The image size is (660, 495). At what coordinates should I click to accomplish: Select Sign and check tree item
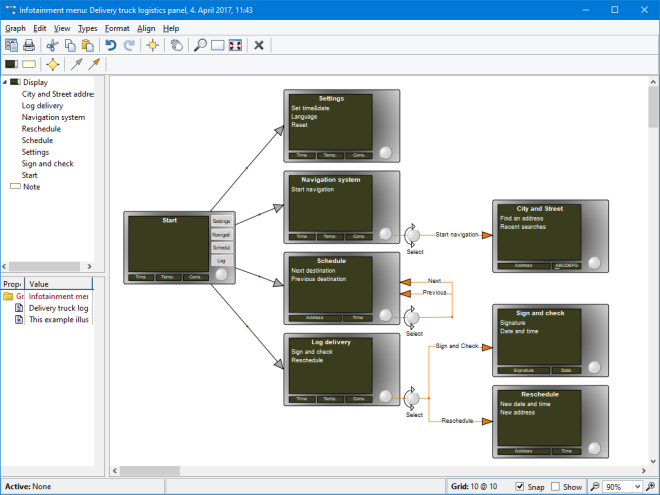point(47,163)
